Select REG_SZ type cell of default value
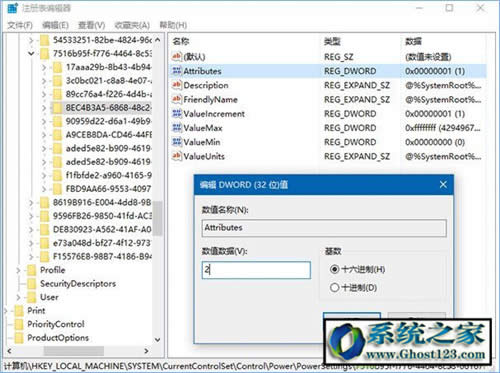 tap(338, 57)
